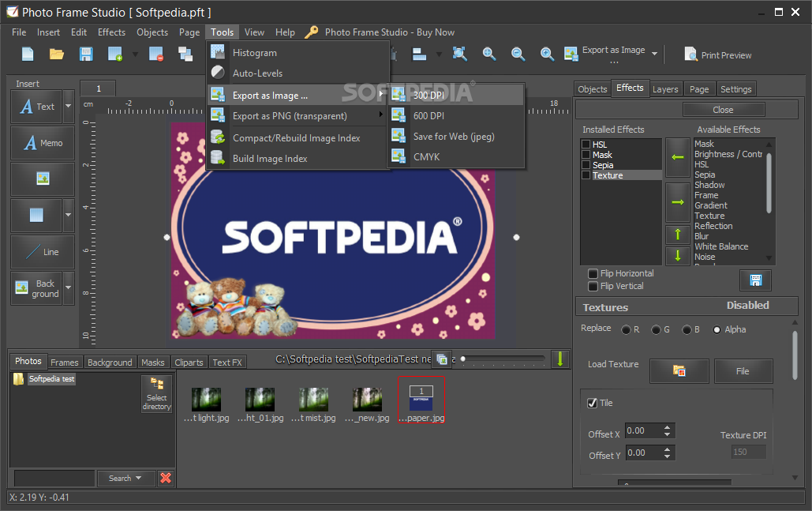
Task: Switch to the Layers tab
Action: coord(665,89)
